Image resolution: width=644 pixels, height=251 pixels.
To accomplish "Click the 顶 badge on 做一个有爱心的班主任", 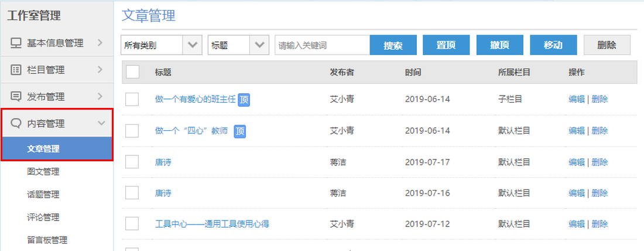I will [x=244, y=100].
